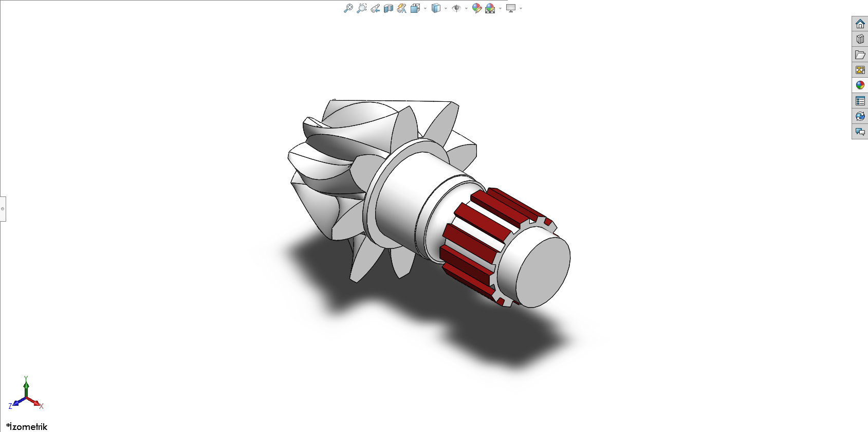The image size is (868, 432).
Task: Click the speech bubbles task pane icon
Action: click(860, 132)
